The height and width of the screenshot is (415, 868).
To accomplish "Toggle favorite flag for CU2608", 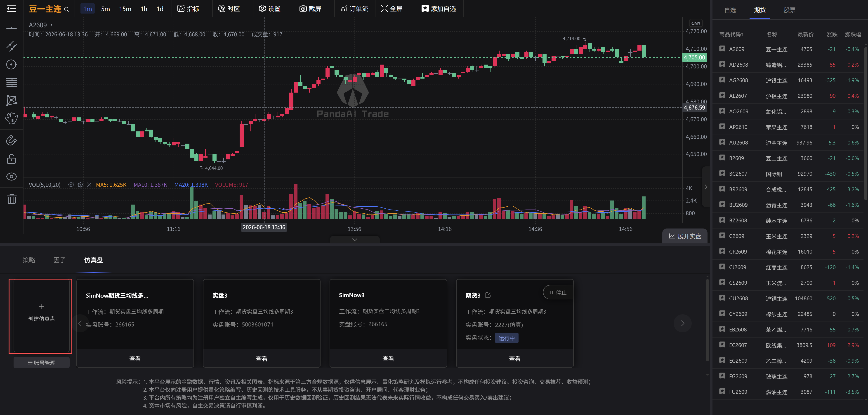I will click(x=722, y=298).
